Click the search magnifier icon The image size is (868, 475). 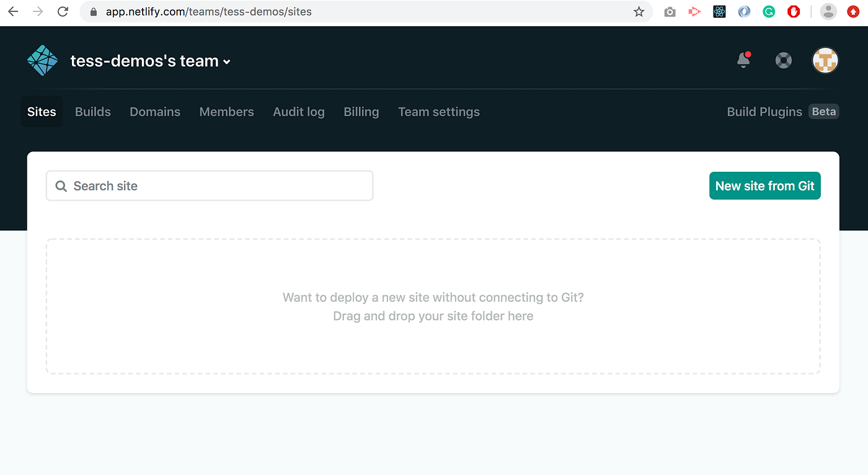[x=61, y=186]
